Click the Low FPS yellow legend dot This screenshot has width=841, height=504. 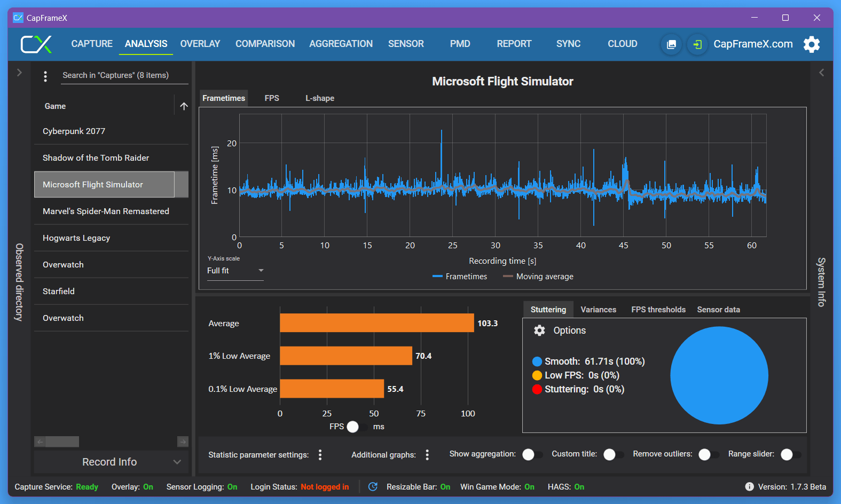tap(537, 375)
